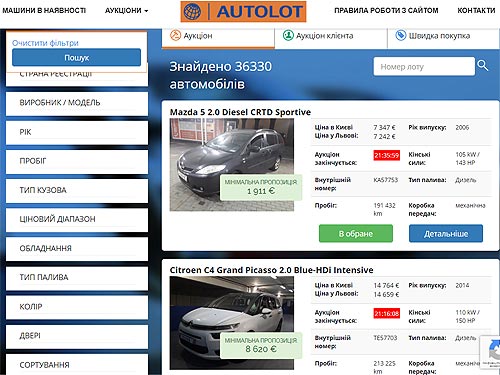This screenshot has height=375, width=500.
Task: Click the Citroen Kyiv price 14 764 €
Action: (386, 285)
